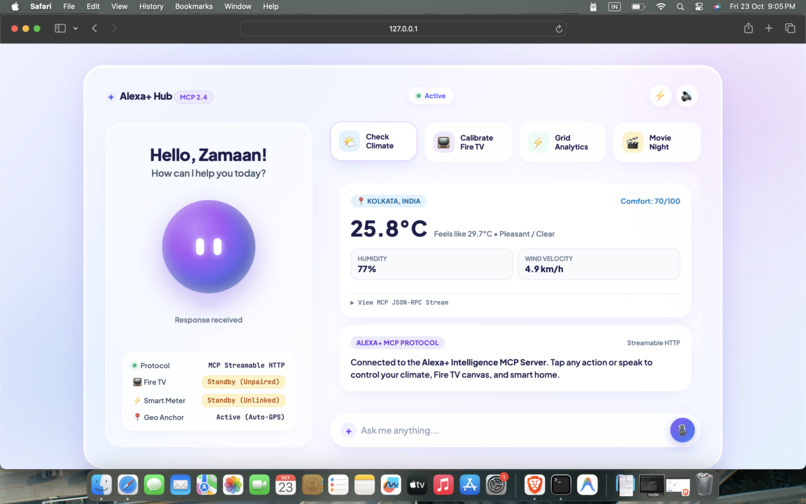The image size is (806, 504).
Task: Click the 25.8°C temperature reading
Action: coord(389,228)
